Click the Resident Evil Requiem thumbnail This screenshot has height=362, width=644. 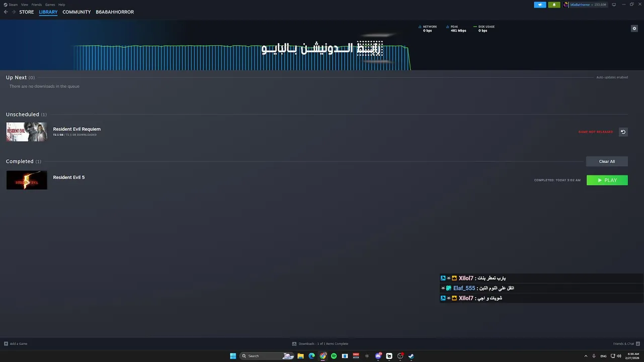[27, 132]
